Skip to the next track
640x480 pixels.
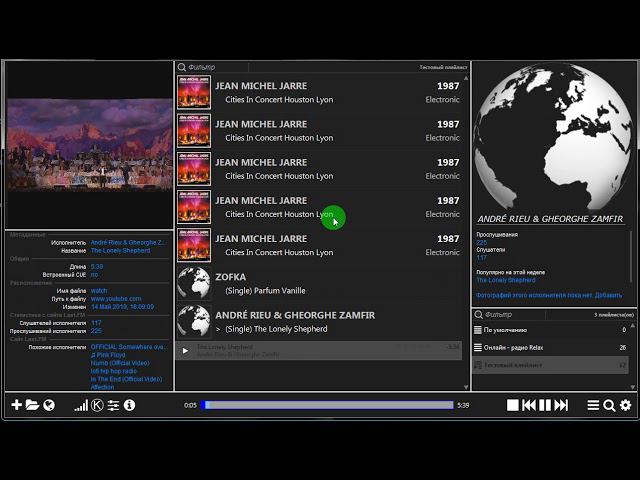(561, 405)
